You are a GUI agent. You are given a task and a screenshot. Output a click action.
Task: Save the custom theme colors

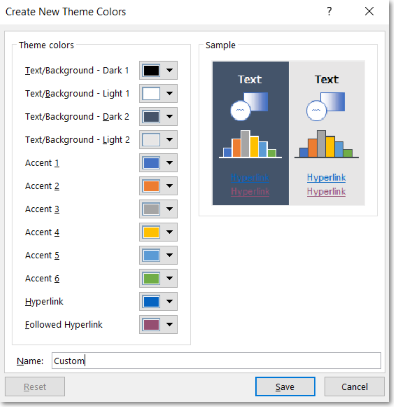pos(285,387)
